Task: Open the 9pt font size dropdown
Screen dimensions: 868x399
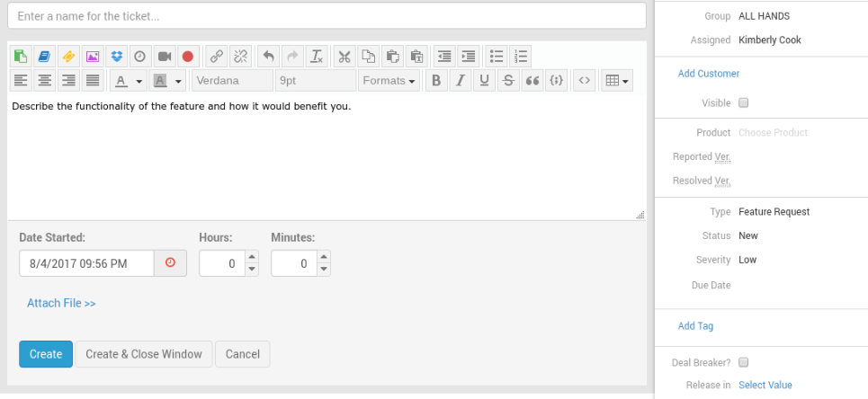Action: (316, 81)
